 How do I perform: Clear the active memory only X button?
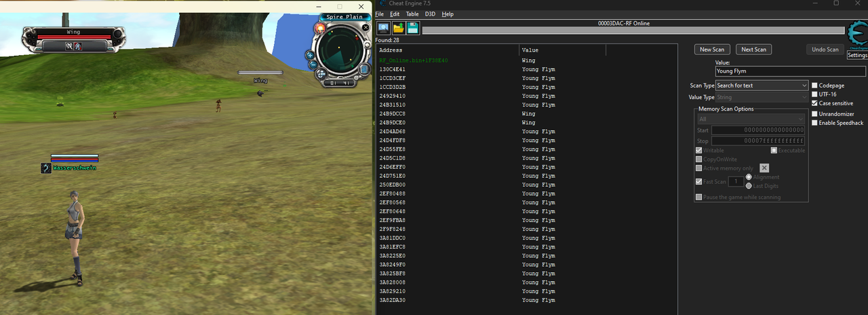[x=764, y=168]
